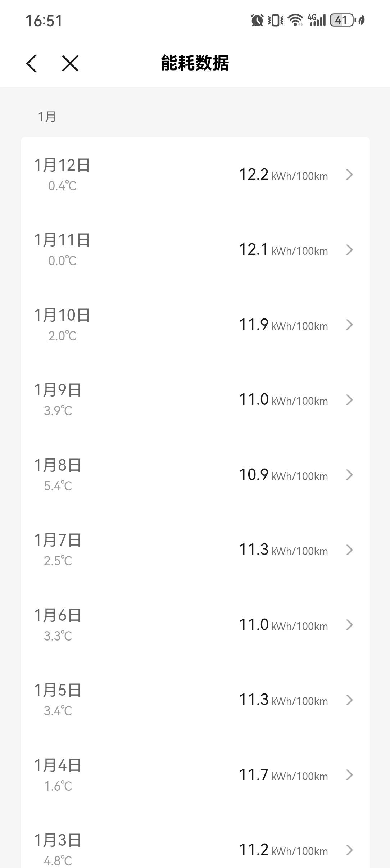Tap the power saving leaf icon
390x868 pixels.
[x=362, y=21]
